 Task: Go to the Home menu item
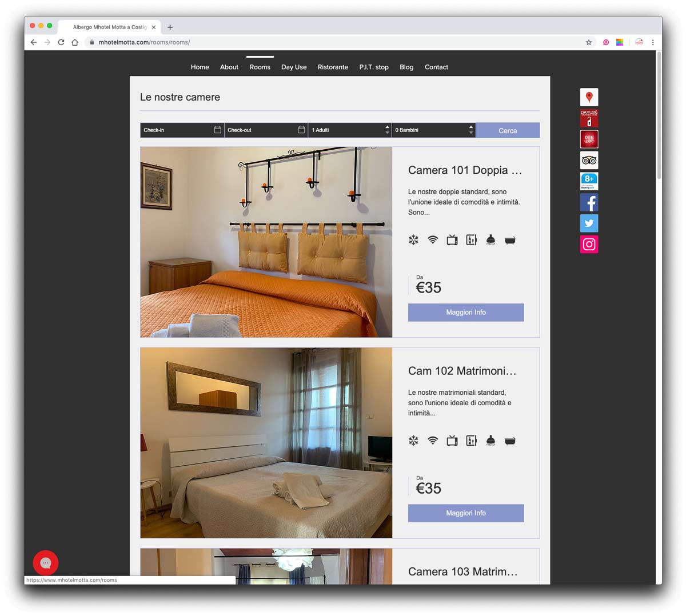coord(200,67)
